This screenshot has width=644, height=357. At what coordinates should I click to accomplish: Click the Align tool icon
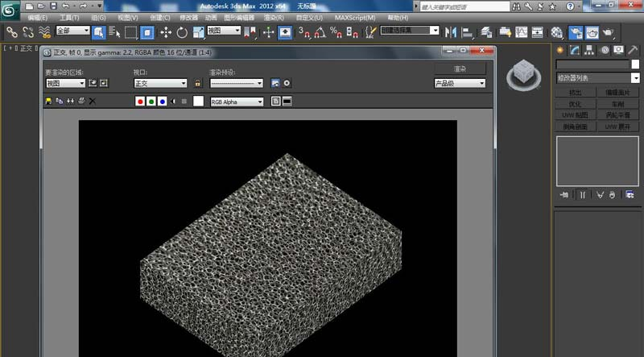[467, 32]
